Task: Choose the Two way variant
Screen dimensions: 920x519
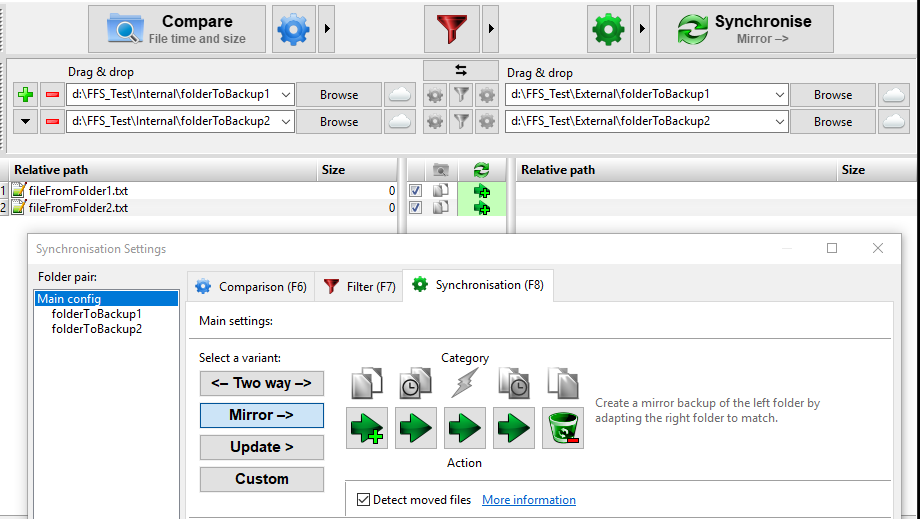Action: pos(262,384)
